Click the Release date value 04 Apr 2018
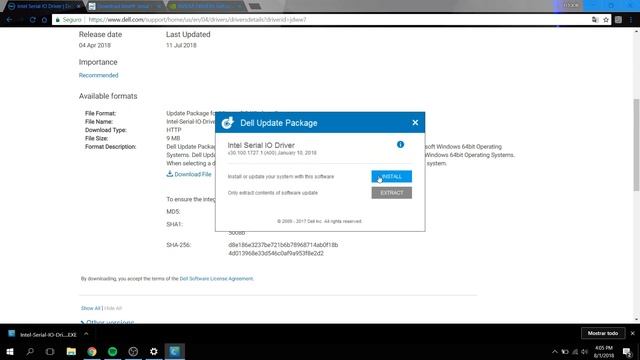Image resolution: width=640 pixels, height=360 pixels. click(95, 45)
